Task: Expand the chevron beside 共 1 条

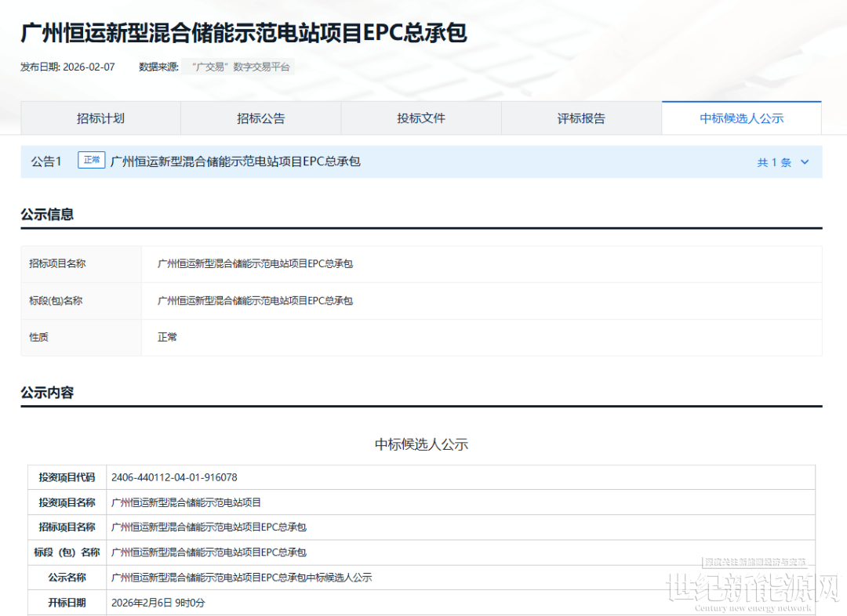Action: 804,162
